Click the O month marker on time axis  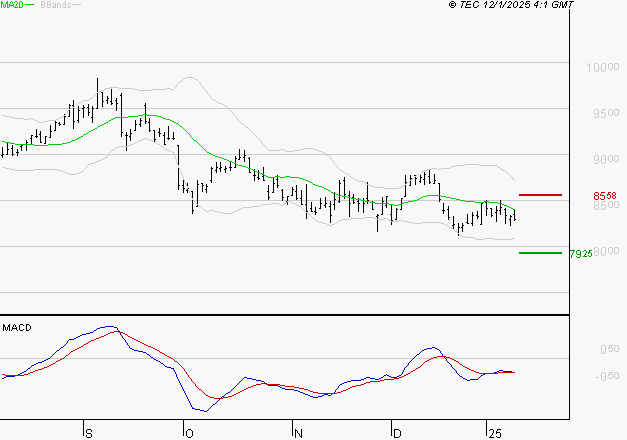tap(187, 432)
